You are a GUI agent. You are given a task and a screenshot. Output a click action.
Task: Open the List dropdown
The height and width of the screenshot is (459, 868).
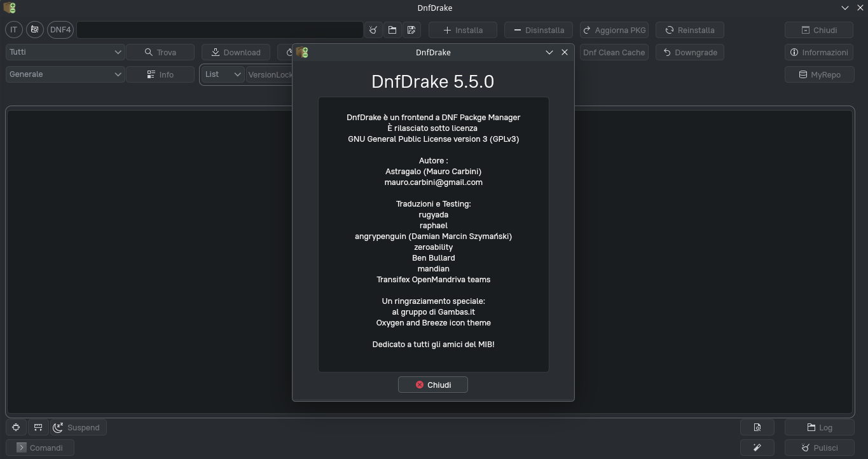coord(223,74)
